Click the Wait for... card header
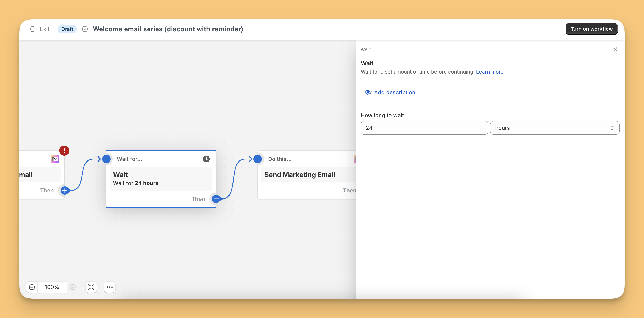Viewport: 644px width, 318px height. click(x=129, y=159)
